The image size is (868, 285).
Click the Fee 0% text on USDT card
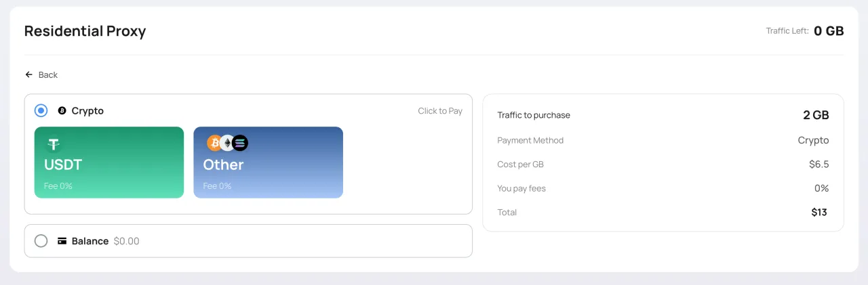pos(58,186)
